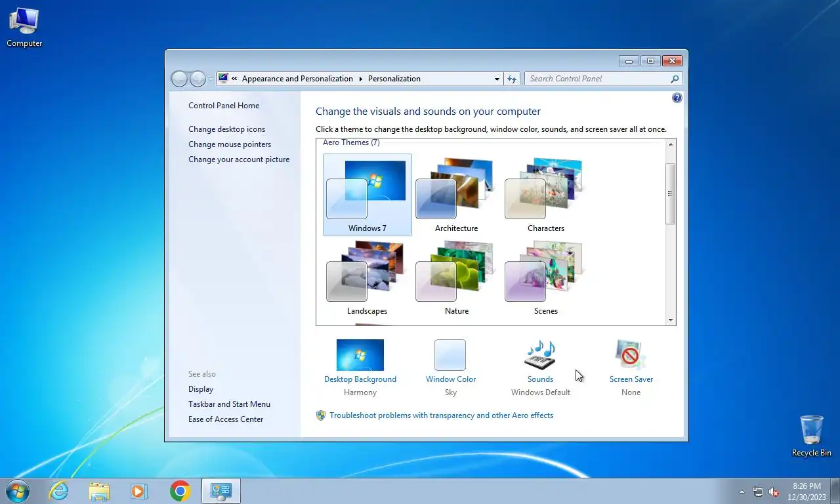Click the theme list scroll up arrow
840x504 pixels.
[x=671, y=144]
